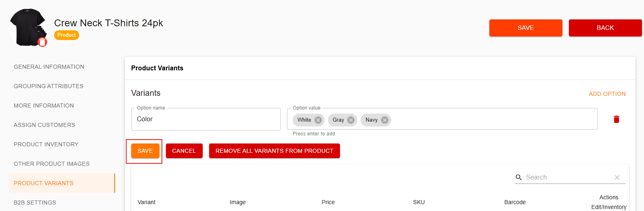Open B2B Settings section
The height and width of the screenshot is (211, 644).
coord(35,203)
